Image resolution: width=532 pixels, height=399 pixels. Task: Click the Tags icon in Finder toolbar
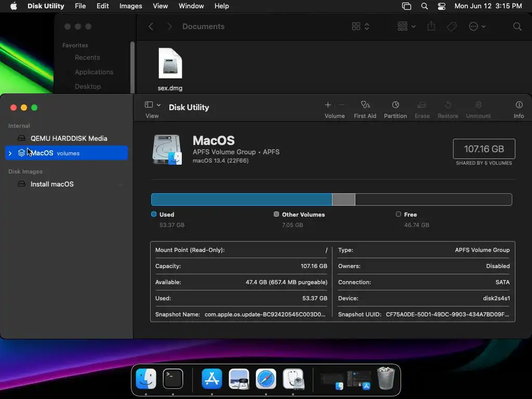pyautogui.click(x=451, y=26)
